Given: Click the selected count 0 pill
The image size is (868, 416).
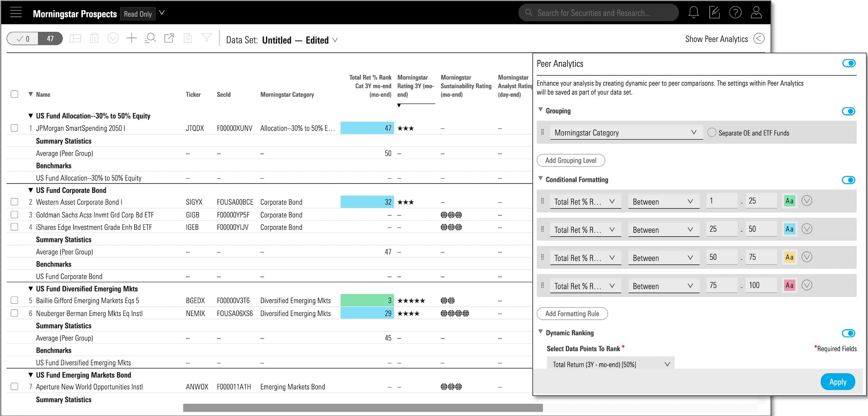Looking at the screenshot, I should click(23, 39).
